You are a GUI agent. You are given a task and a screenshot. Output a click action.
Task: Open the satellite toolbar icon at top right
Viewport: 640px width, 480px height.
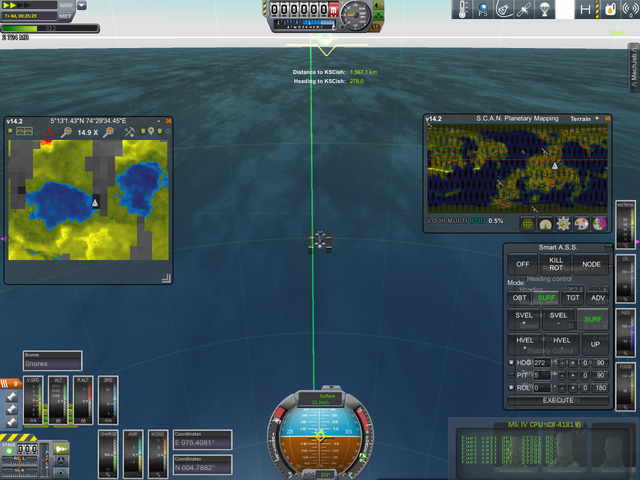tap(523, 9)
